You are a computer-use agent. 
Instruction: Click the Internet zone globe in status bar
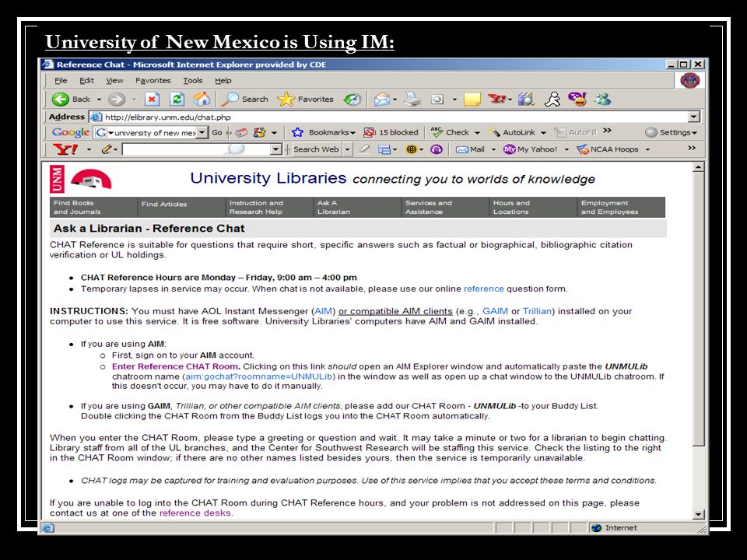597,527
